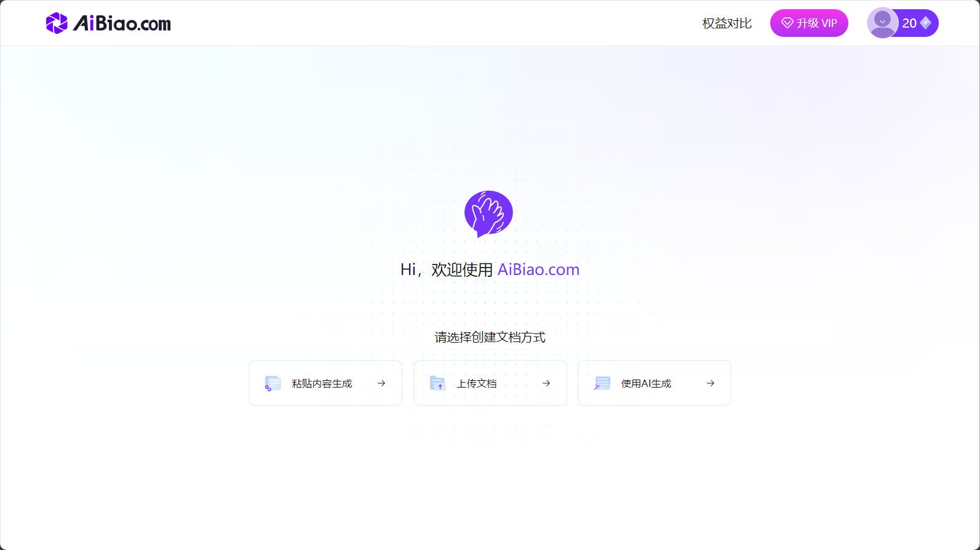This screenshot has width=980, height=550.
Task: Click the AiBiao.com logo icon
Action: click(57, 23)
